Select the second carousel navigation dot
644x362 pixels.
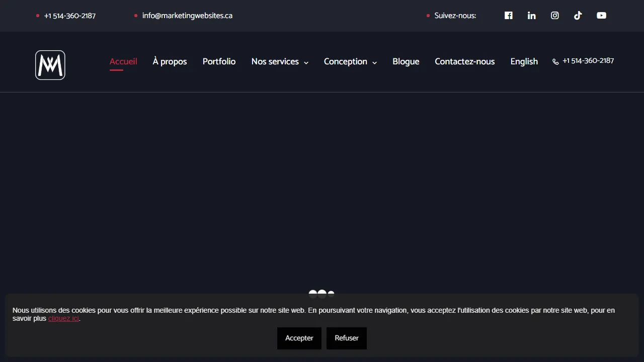coord(322,294)
